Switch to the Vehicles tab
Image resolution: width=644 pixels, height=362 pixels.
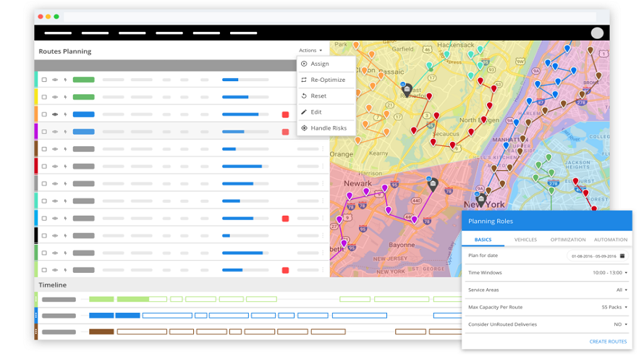point(525,240)
